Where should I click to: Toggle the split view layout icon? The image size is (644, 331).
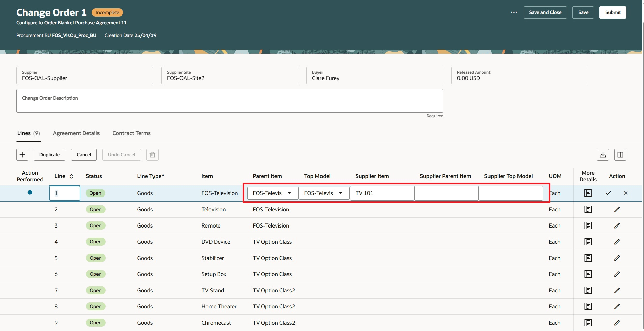pyautogui.click(x=621, y=154)
